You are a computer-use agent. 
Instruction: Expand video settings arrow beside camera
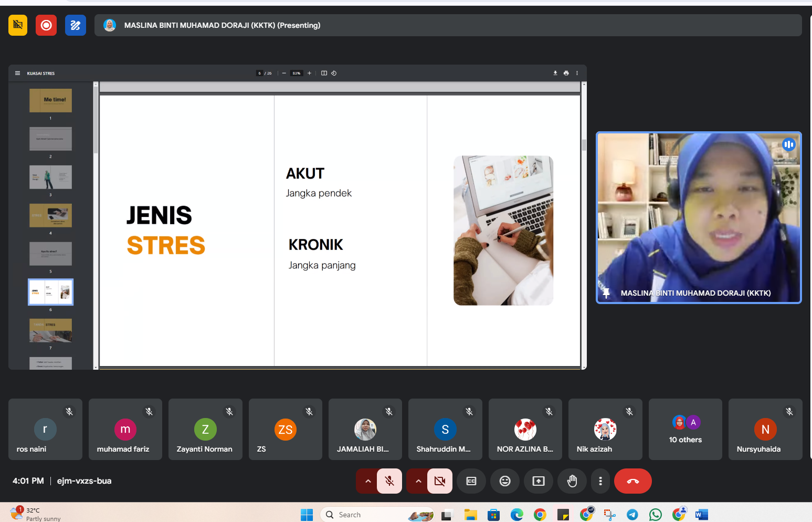(x=418, y=481)
